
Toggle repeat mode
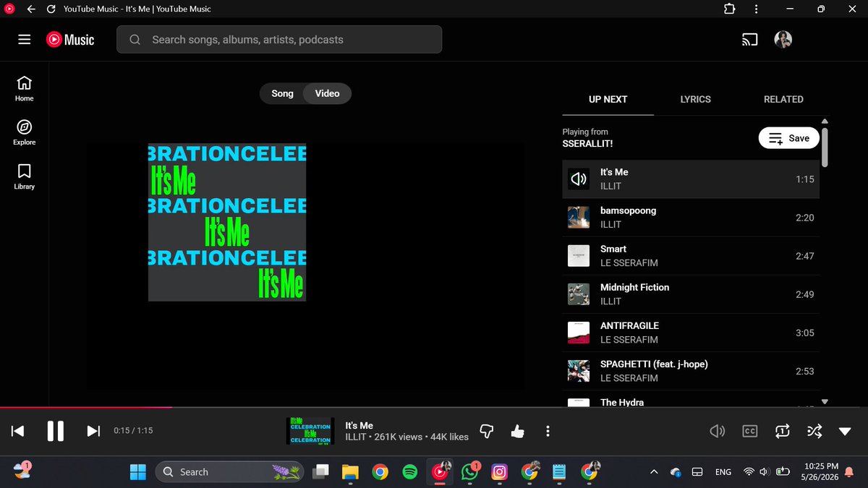pyautogui.click(x=782, y=431)
